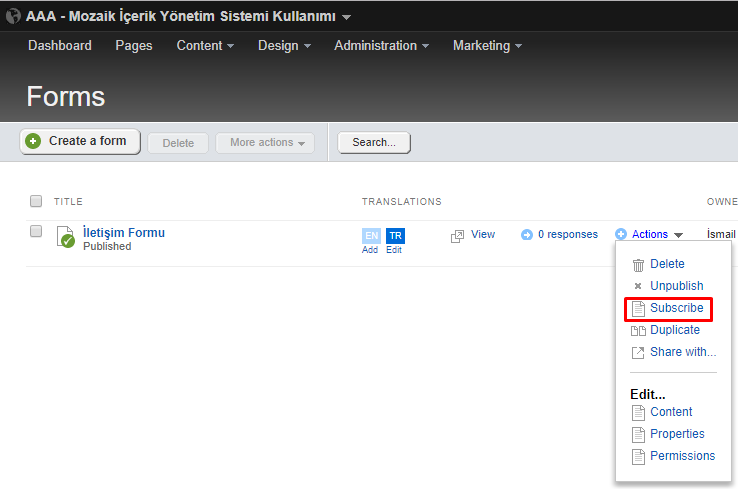Viewport: 738px width, 489px height.
Task: Edit Content from the Actions menu
Action: pos(671,412)
